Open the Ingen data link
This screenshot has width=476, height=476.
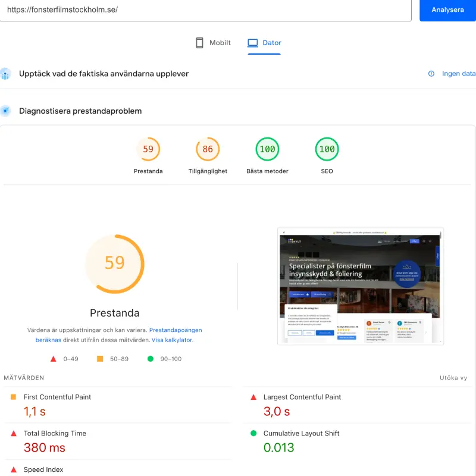458,74
